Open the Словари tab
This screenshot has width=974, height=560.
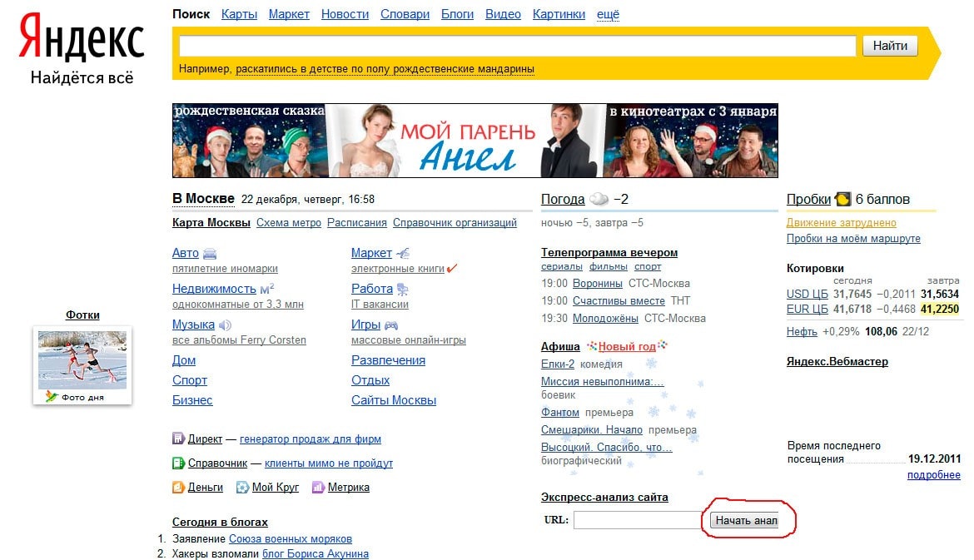pos(405,14)
